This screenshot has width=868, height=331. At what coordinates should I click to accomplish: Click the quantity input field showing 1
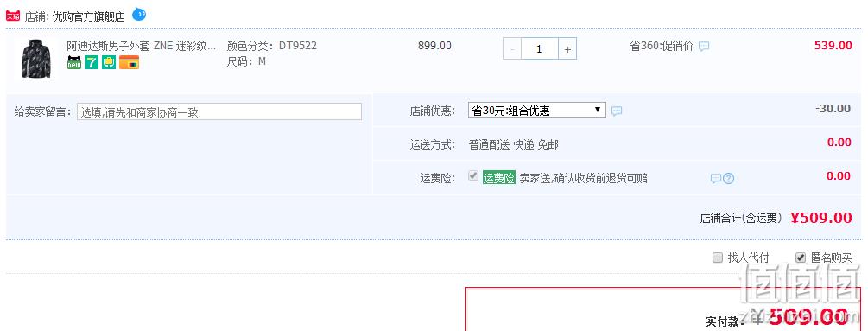(x=540, y=49)
